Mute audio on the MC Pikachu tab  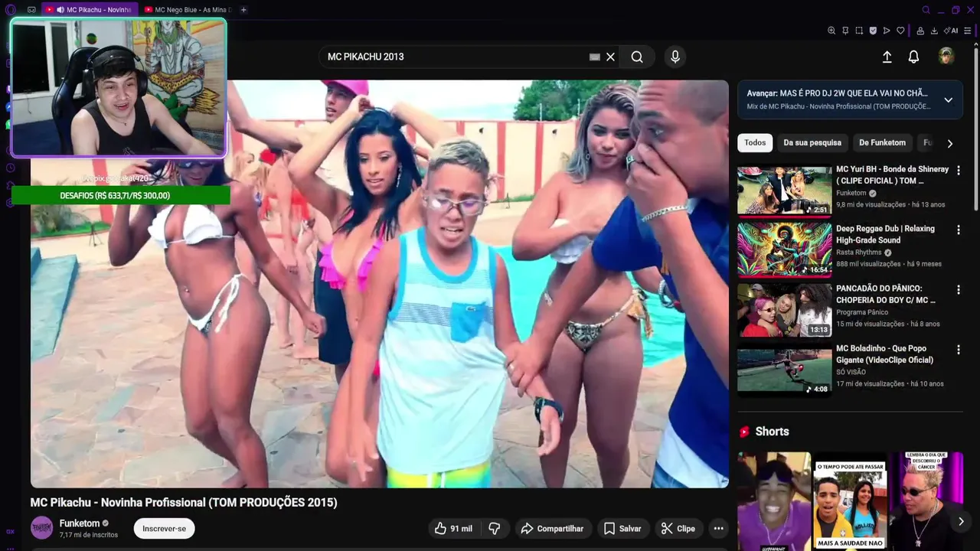click(x=60, y=10)
